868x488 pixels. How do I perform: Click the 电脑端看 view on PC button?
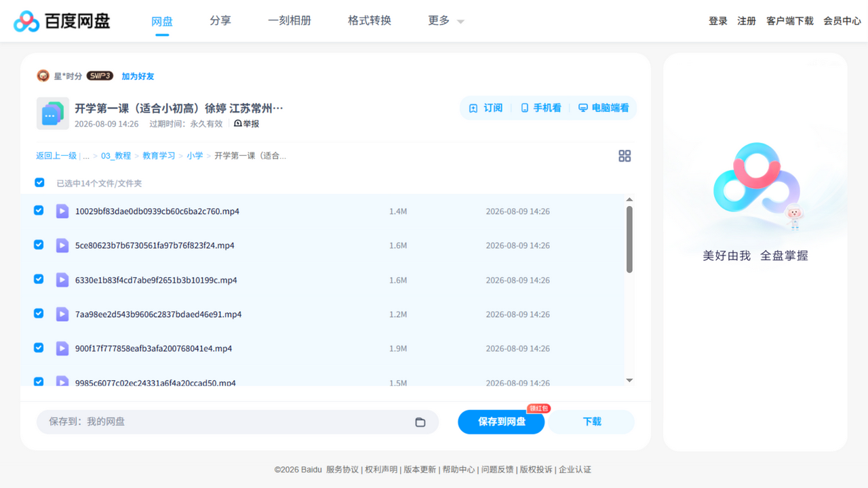pos(604,108)
